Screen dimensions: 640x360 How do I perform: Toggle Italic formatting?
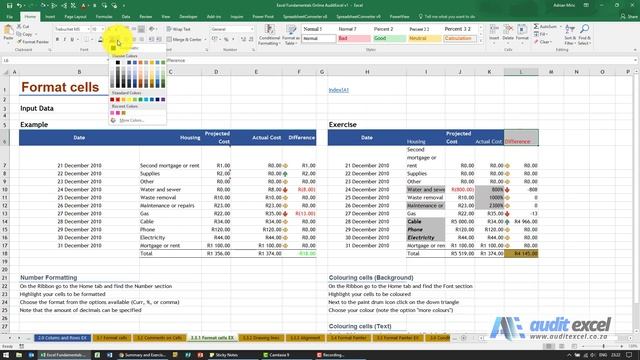[x=64, y=40]
